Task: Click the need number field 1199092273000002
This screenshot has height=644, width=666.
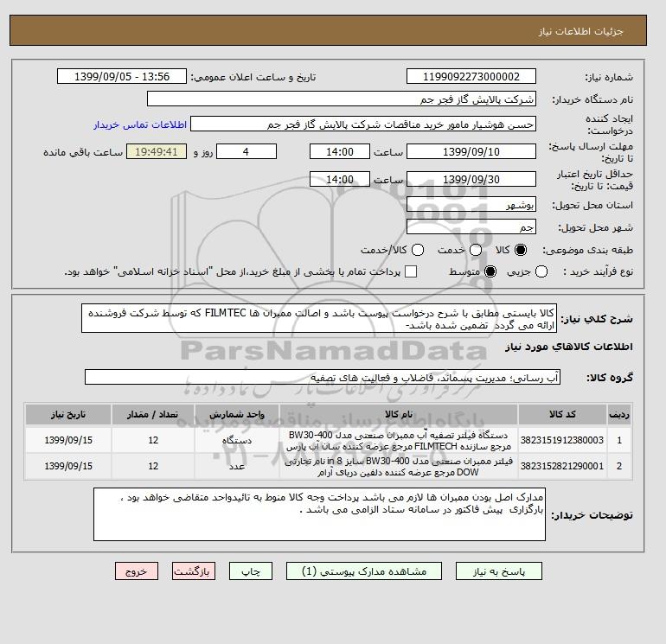Action: tap(471, 76)
